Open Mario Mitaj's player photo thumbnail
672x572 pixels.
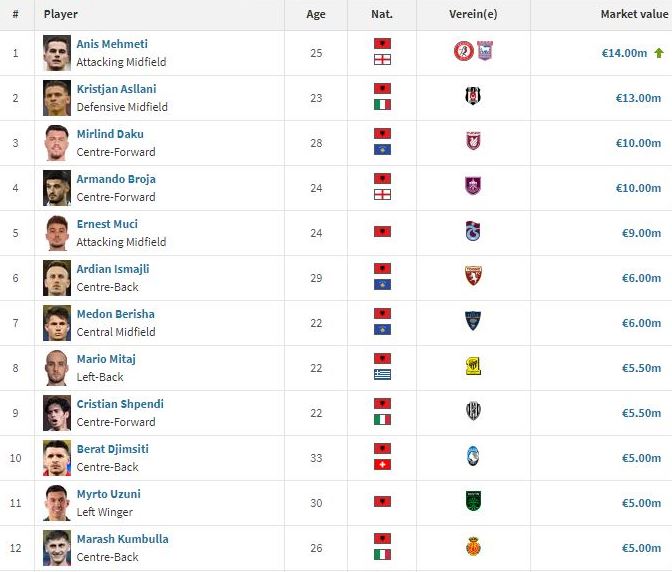coord(57,367)
